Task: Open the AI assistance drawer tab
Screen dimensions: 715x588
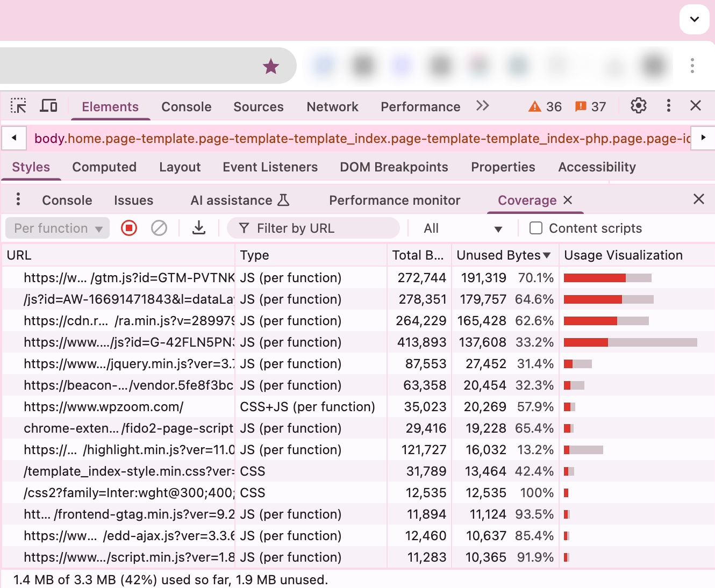Action: point(240,200)
